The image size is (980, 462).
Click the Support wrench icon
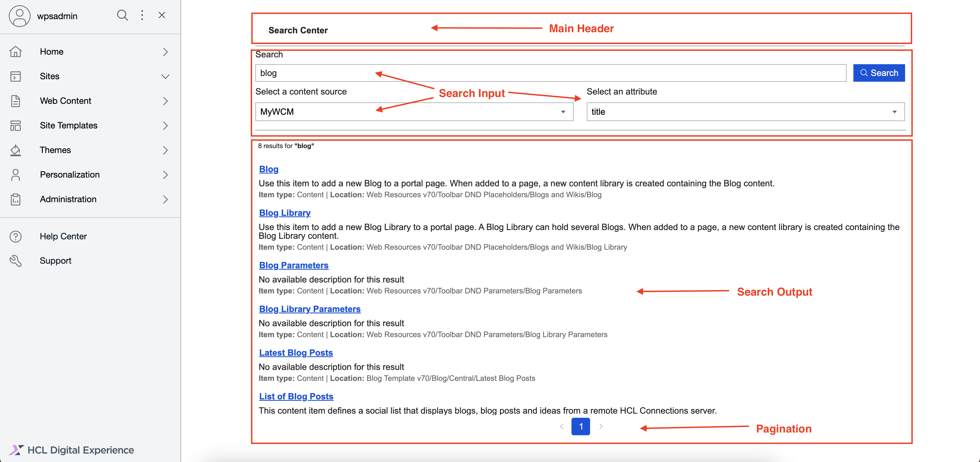click(16, 261)
